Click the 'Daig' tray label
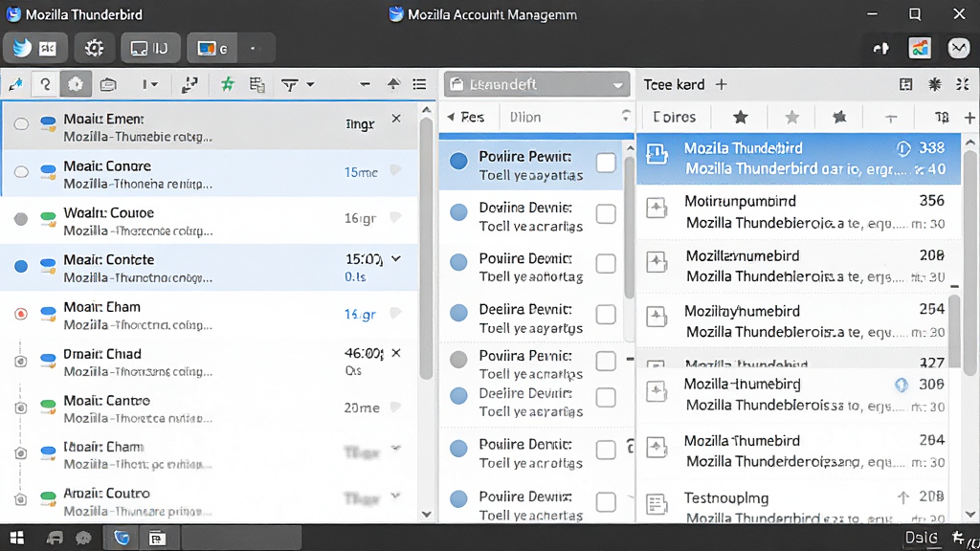The width and height of the screenshot is (980, 551). [x=922, y=538]
